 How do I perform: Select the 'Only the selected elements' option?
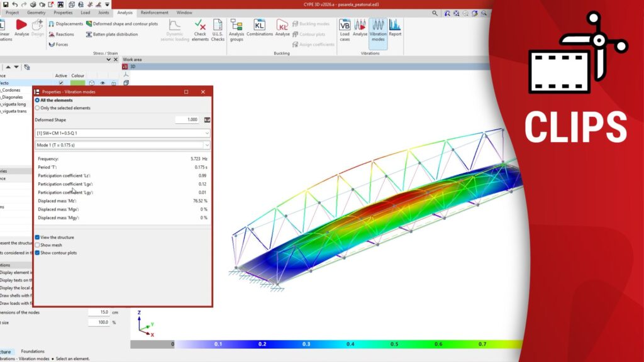tap(38, 108)
